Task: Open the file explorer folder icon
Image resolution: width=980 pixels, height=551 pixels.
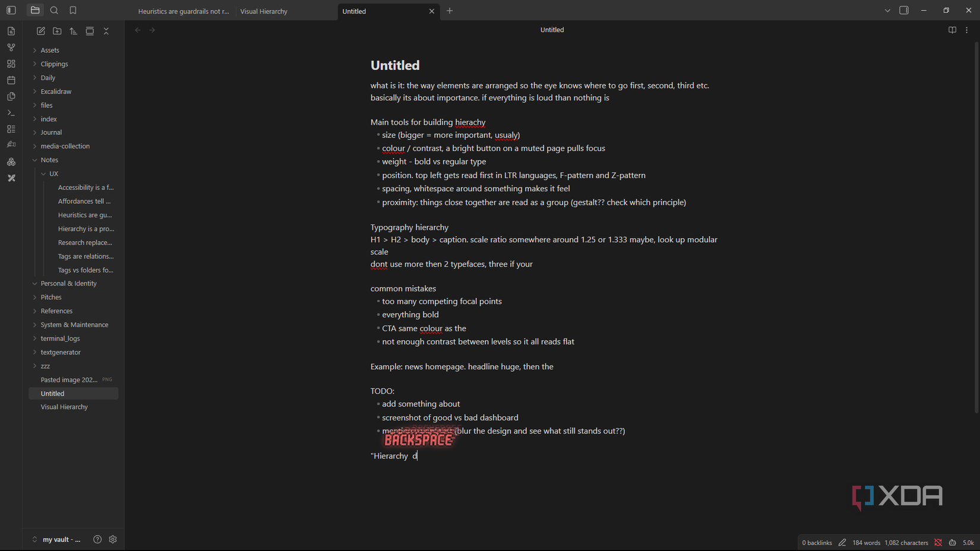Action: 35,10
